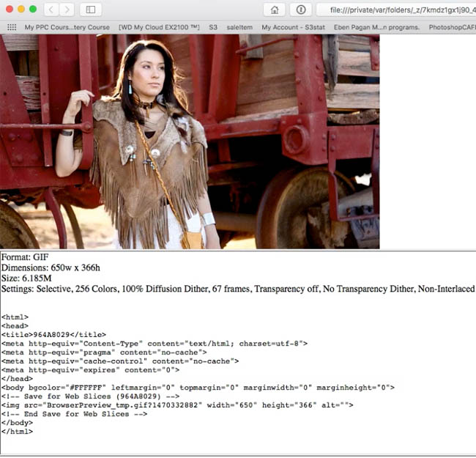Open the Eben Pagan M...n programs bookmark
This screenshot has width=476, height=458.
(x=376, y=27)
